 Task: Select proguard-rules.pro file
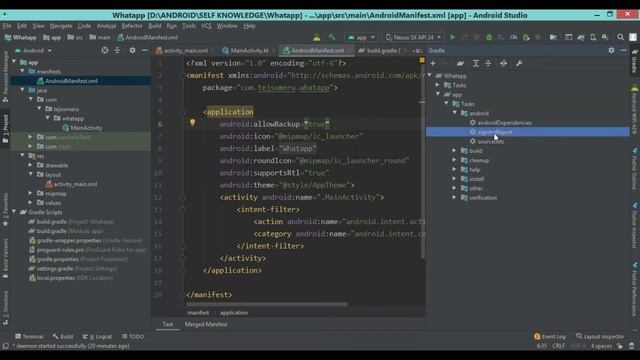(60, 250)
